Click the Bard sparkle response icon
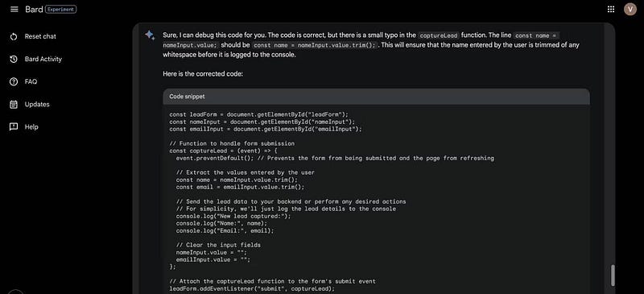The width and height of the screenshot is (644, 294). click(x=150, y=35)
